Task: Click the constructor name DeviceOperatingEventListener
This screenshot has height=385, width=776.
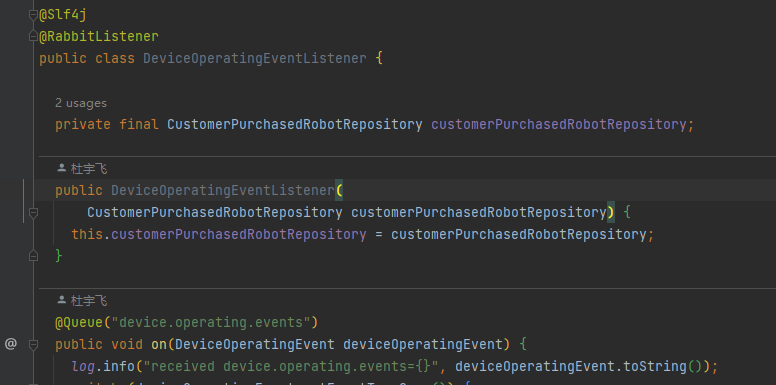Action: pyautogui.click(x=223, y=191)
